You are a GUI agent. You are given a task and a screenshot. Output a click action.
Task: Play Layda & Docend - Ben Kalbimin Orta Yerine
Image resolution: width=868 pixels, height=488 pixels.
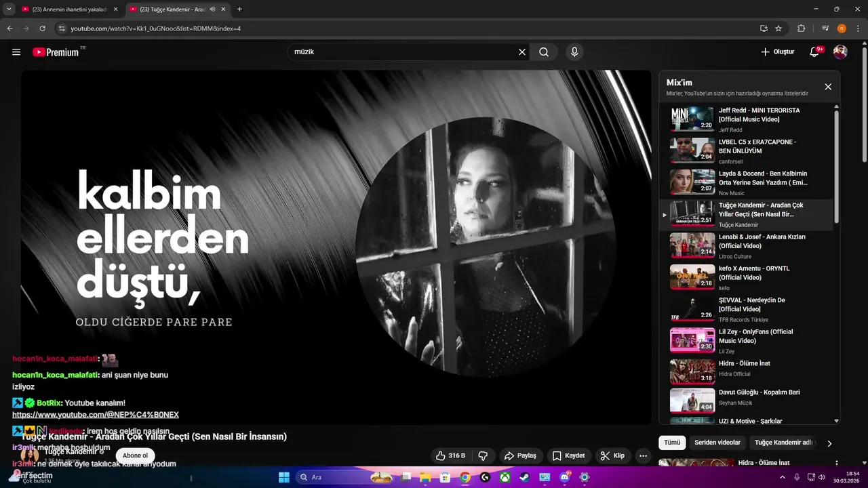coord(746,183)
